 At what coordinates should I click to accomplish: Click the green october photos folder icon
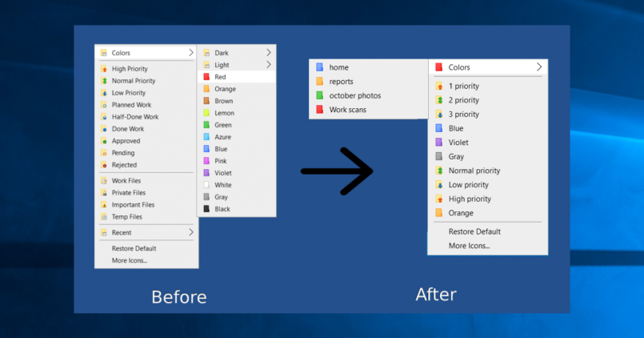point(319,96)
